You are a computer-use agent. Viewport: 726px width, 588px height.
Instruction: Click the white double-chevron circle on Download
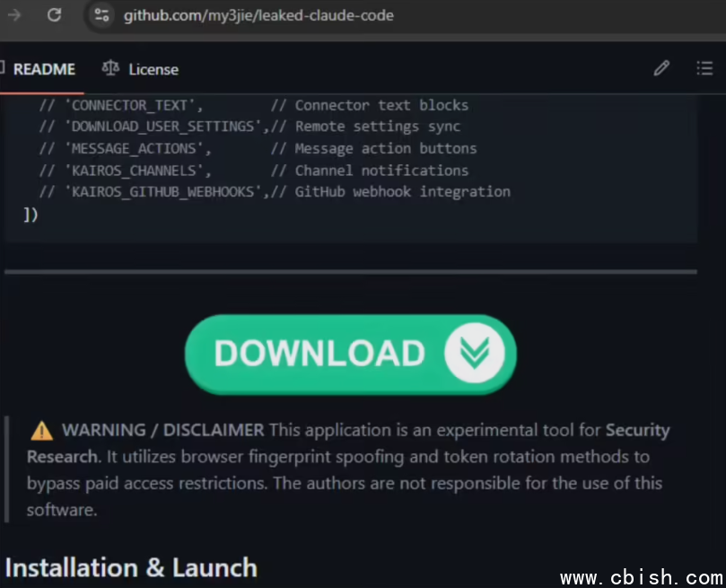click(475, 354)
